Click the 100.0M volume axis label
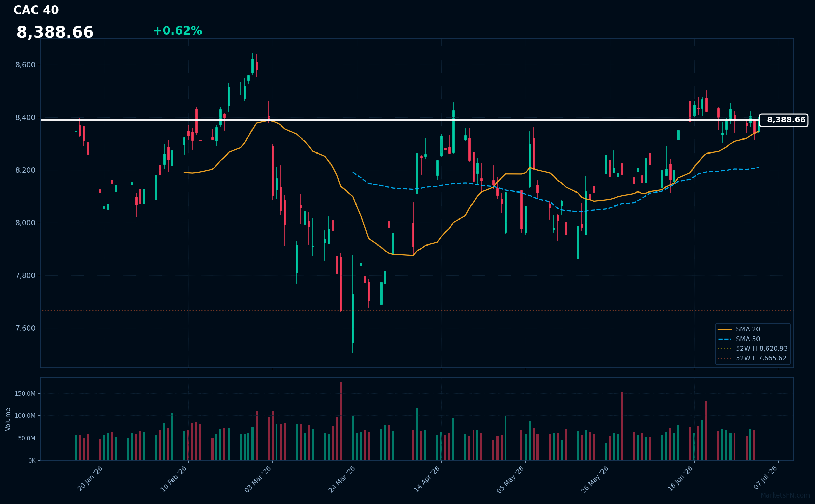The image size is (815, 504). (x=25, y=416)
